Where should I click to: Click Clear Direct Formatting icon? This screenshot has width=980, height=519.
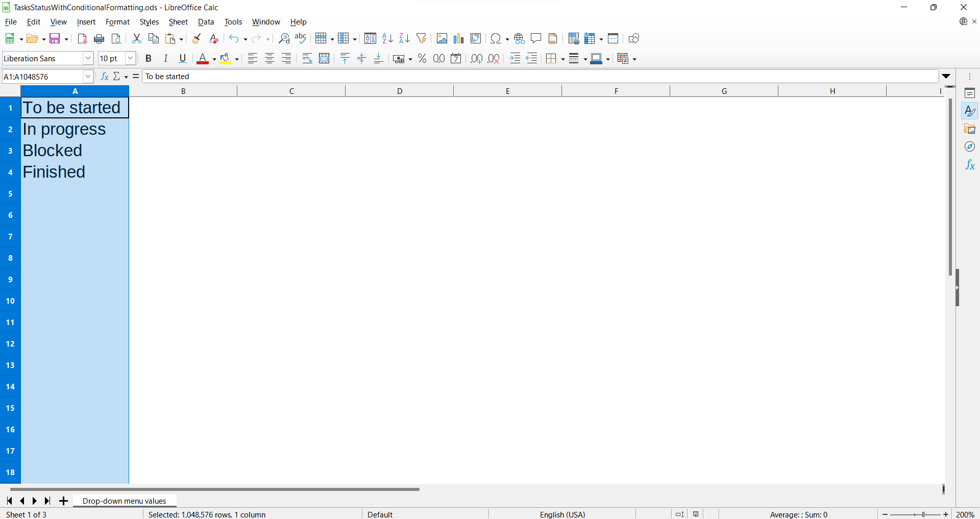click(x=214, y=39)
